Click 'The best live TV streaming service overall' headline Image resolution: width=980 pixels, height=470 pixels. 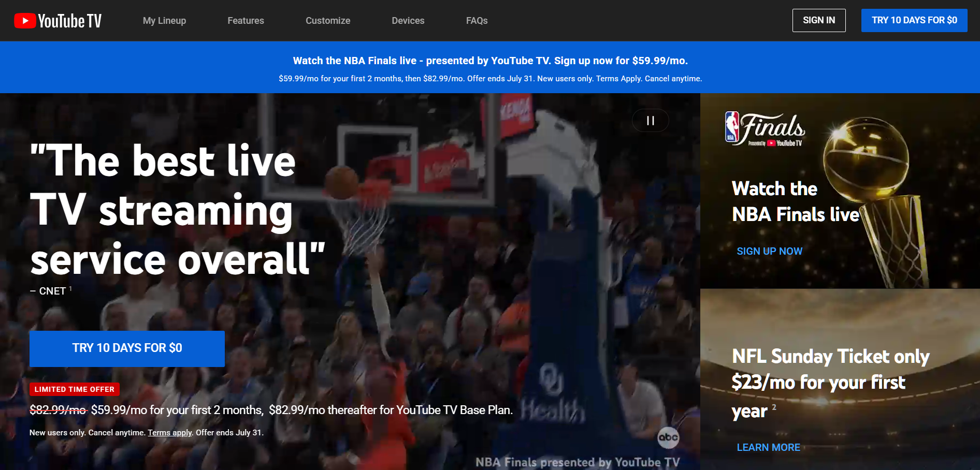click(x=178, y=210)
